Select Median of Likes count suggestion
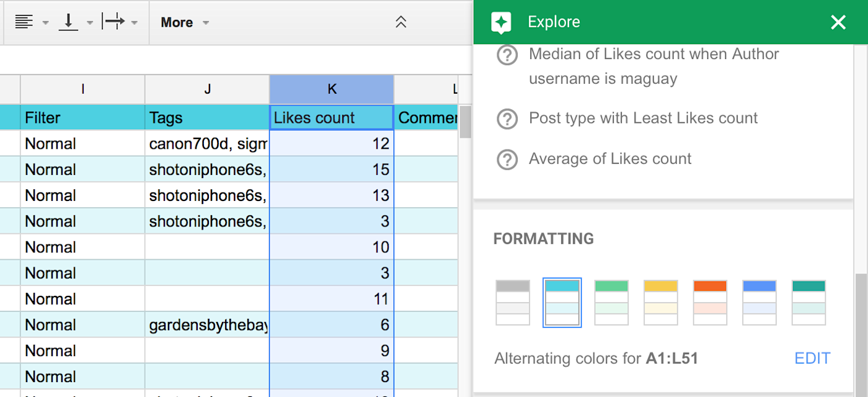The image size is (868, 397). point(654,66)
